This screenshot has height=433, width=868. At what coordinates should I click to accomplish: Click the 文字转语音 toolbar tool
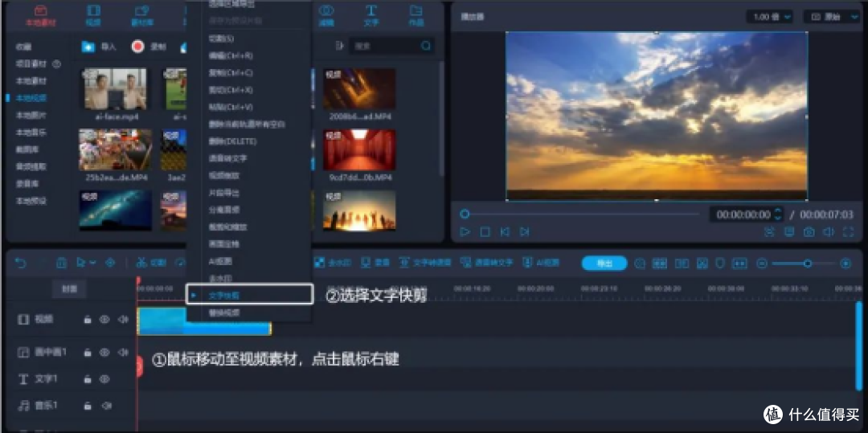[x=425, y=263]
